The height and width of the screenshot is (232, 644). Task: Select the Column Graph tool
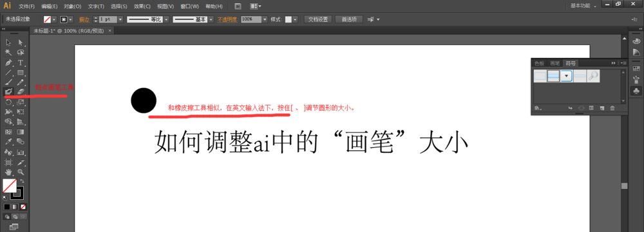21,152
